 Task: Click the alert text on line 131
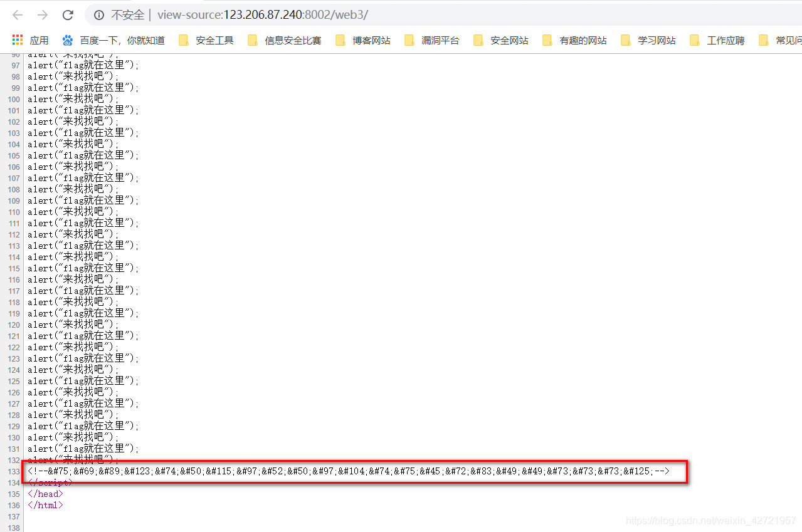[83, 449]
